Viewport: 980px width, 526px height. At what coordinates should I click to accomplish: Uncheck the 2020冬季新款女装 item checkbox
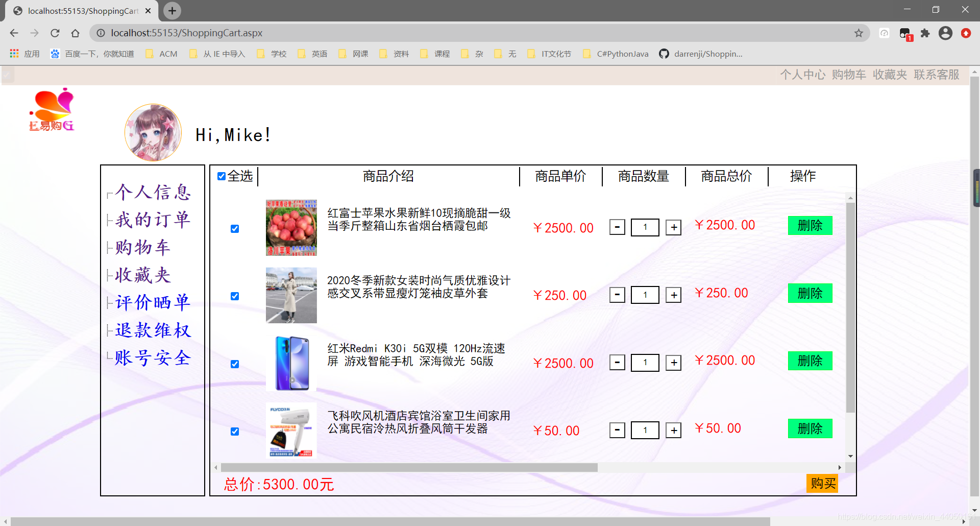(x=235, y=296)
